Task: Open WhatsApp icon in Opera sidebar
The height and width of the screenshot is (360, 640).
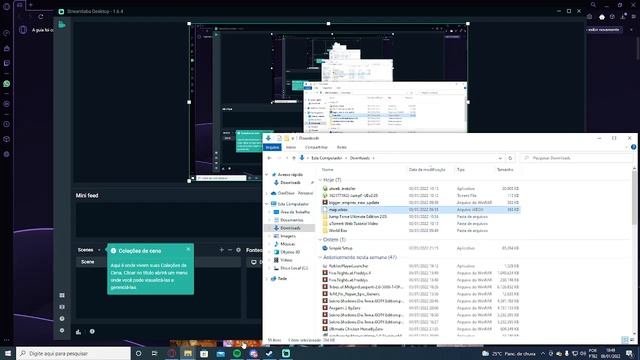Action: coord(7,84)
